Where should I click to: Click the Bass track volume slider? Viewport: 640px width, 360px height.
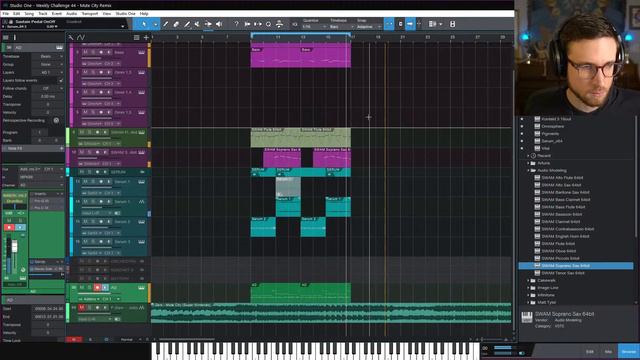[96, 58]
